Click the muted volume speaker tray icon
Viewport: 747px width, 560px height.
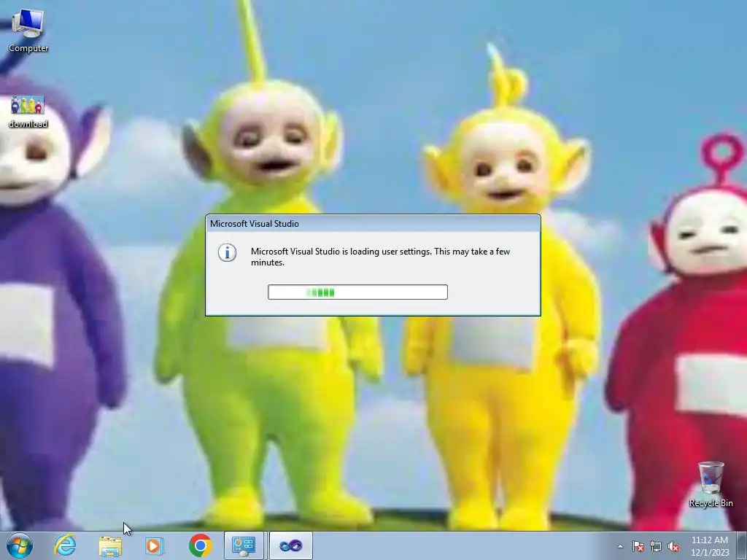673,546
